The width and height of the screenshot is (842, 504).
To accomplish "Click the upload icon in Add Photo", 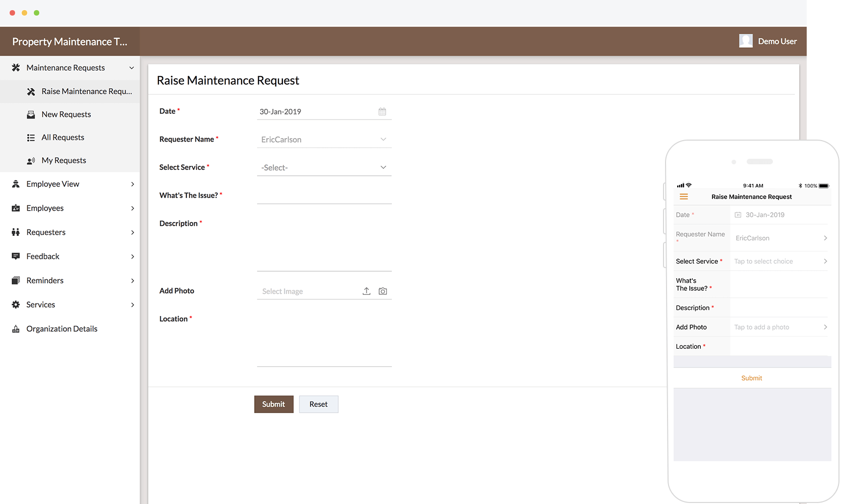I will [367, 291].
